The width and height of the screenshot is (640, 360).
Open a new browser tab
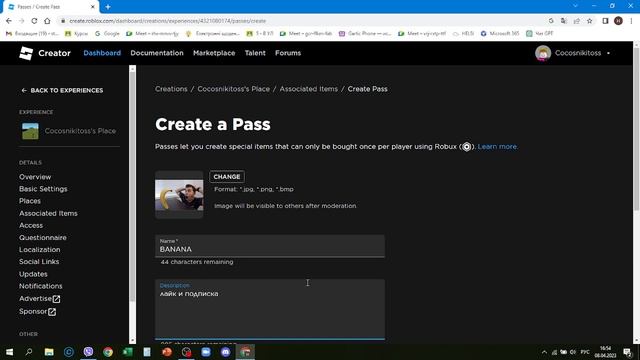click(x=108, y=7)
